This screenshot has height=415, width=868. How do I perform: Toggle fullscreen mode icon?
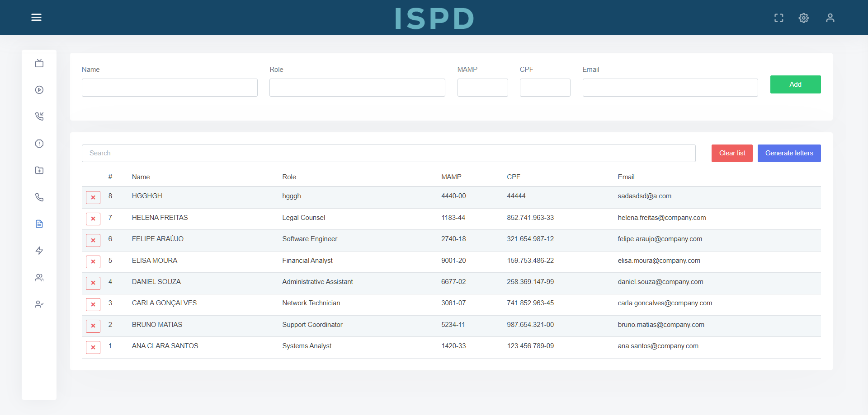pos(778,18)
